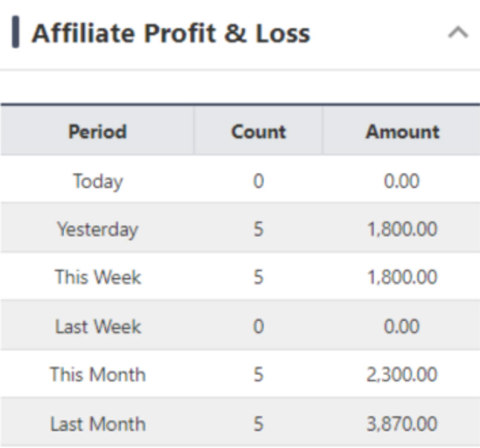The height and width of the screenshot is (448, 480).
Task: Click the Affiliate Profit & Loss title
Action: tap(171, 33)
